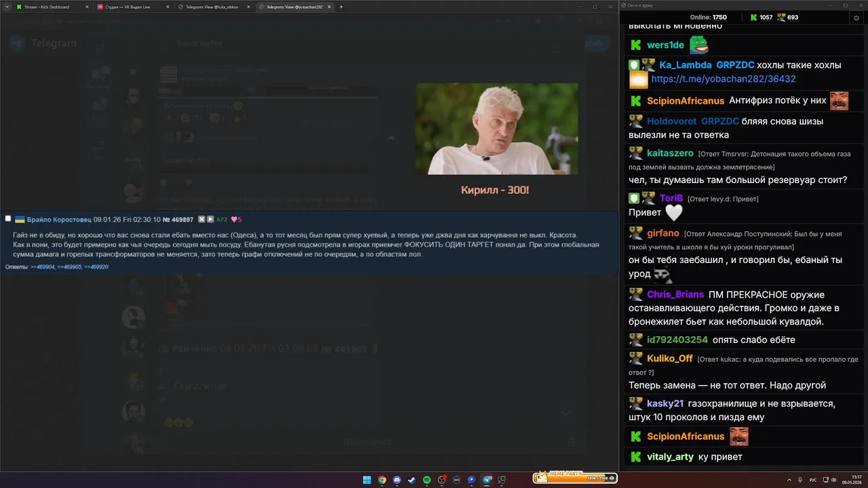Screen dimensions: 868x488
Task: Follow reply link >>469905
Action: 69,267
